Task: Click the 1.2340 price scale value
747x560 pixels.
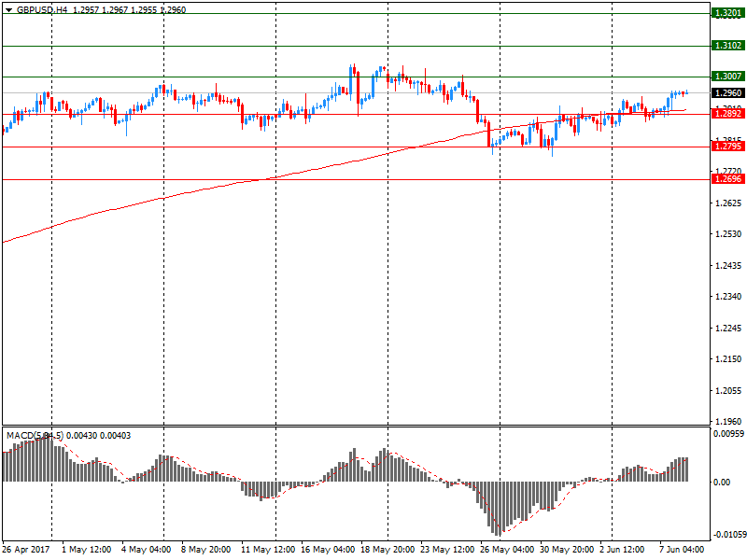Action: pyautogui.click(x=728, y=297)
